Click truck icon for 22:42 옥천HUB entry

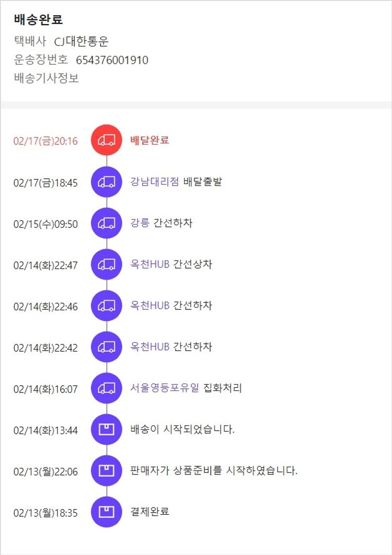[107, 347]
